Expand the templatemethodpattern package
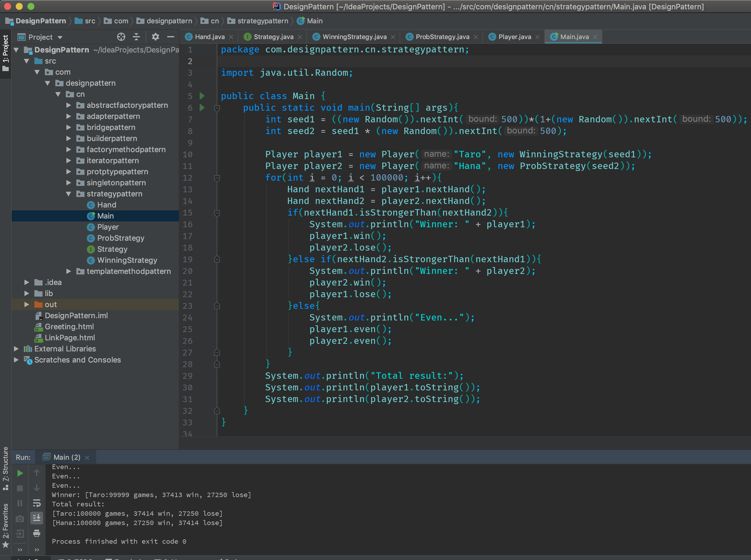Viewport: 751px width, 560px height. tap(68, 271)
